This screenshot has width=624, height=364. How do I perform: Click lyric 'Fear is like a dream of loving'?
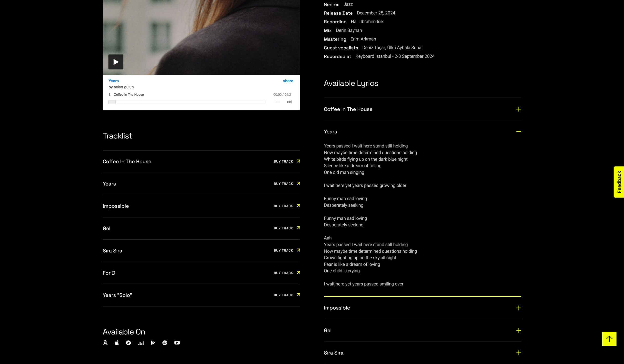pos(352,264)
